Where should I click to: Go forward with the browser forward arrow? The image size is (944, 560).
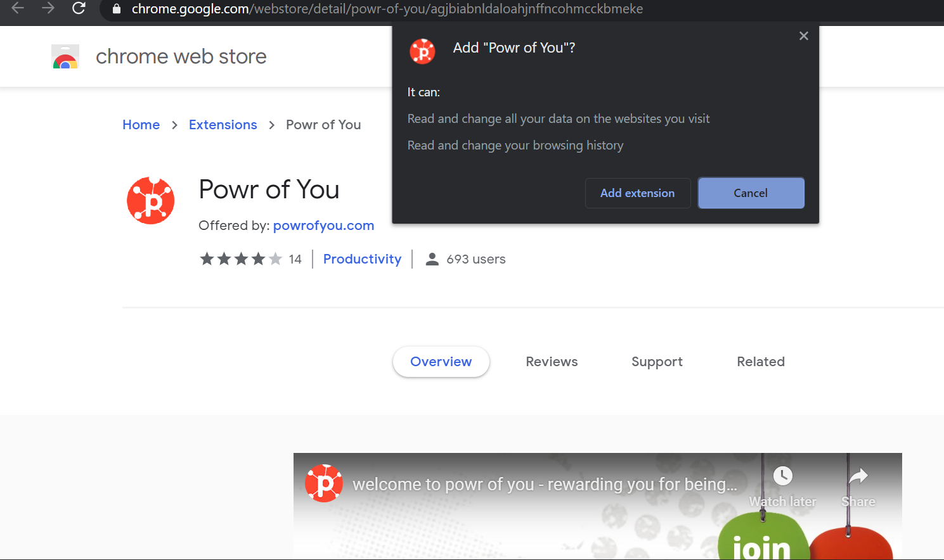point(48,8)
